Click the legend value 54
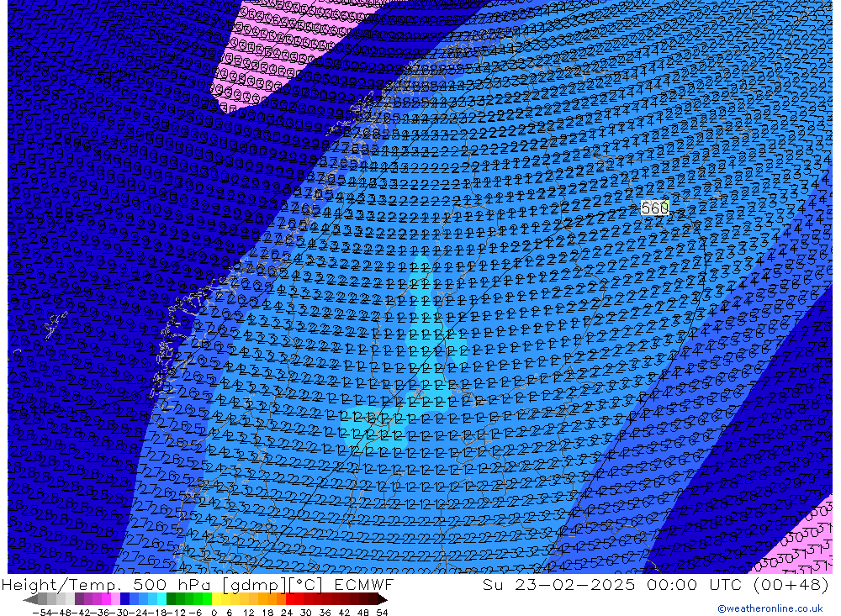Image resolution: width=841 pixels, height=616 pixels. click(382, 613)
